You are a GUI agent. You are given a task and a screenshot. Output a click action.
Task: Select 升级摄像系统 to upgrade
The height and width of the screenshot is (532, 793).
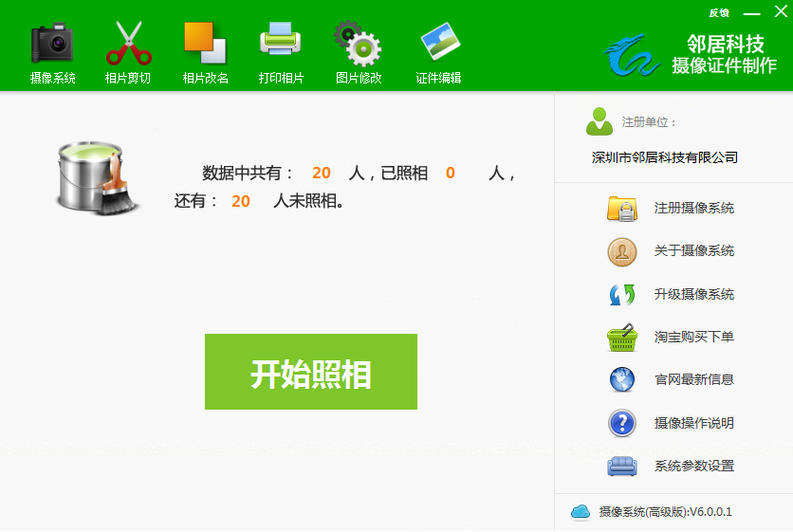point(693,295)
